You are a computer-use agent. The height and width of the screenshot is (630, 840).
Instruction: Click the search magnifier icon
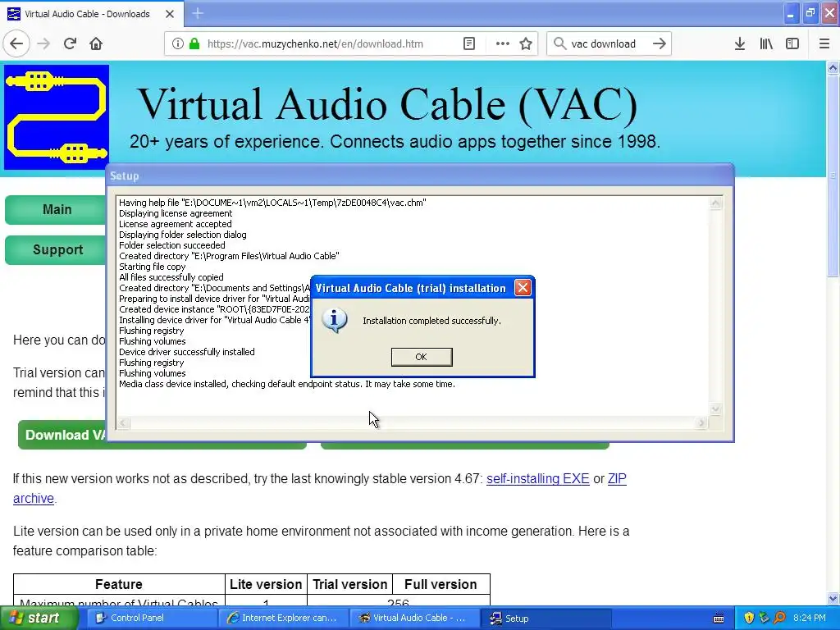pyautogui.click(x=559, y=44)
